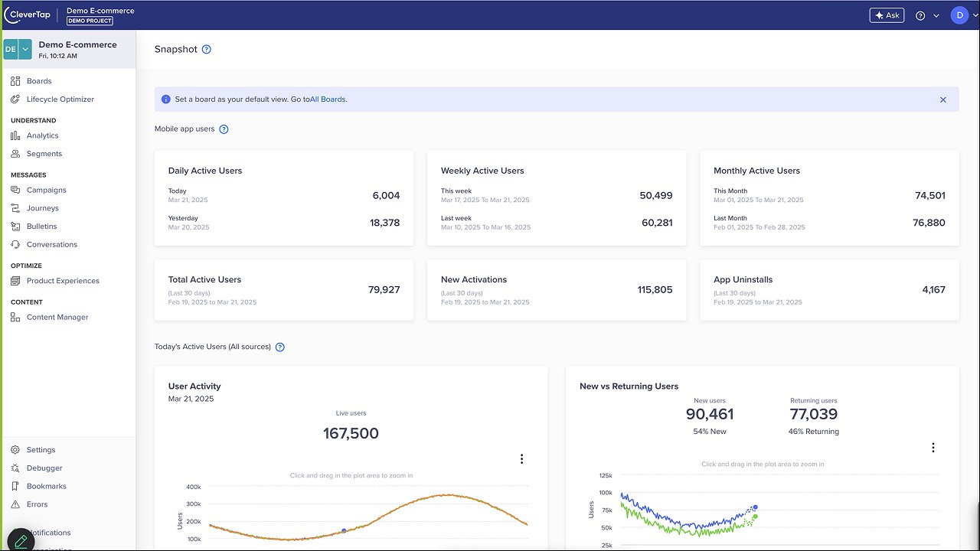Image resolution: width=980 pixels, height=551 pixels.
Task: Click last week's value 60,281
Action: coord(657,223)
